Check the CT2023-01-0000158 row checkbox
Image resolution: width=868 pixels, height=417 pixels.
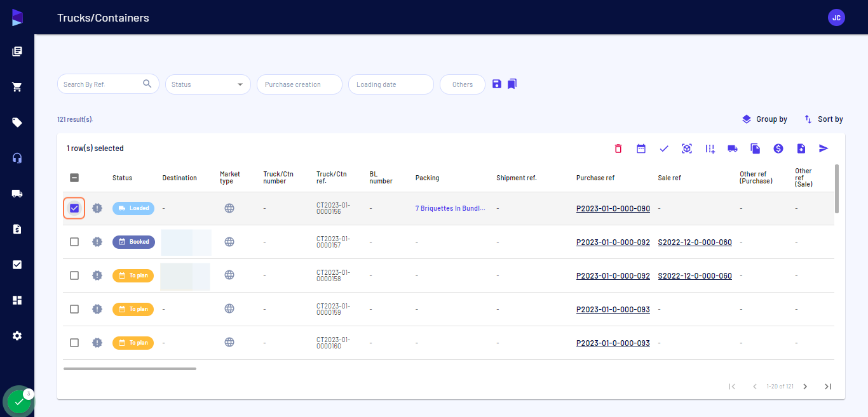[74, 275]
